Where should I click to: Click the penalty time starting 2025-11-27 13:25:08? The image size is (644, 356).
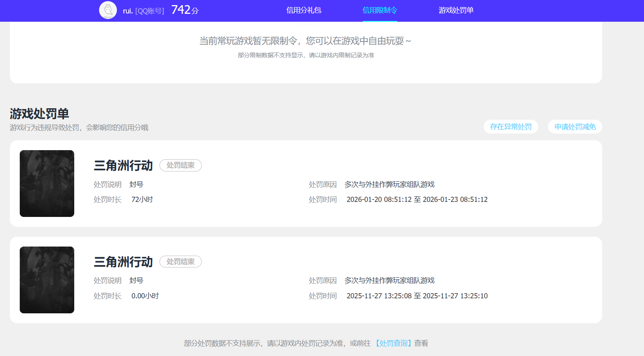coord(417,296)
